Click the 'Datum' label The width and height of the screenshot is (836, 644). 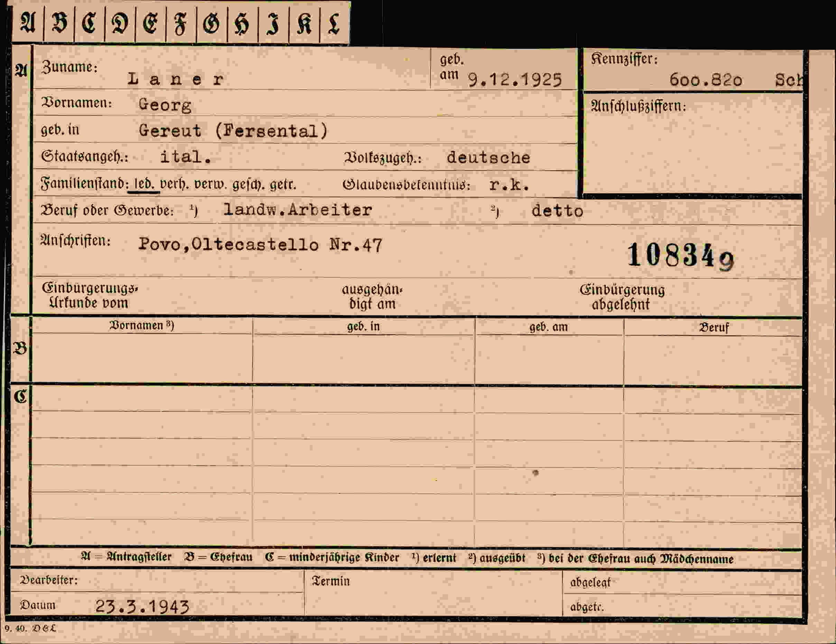[37, 605]
